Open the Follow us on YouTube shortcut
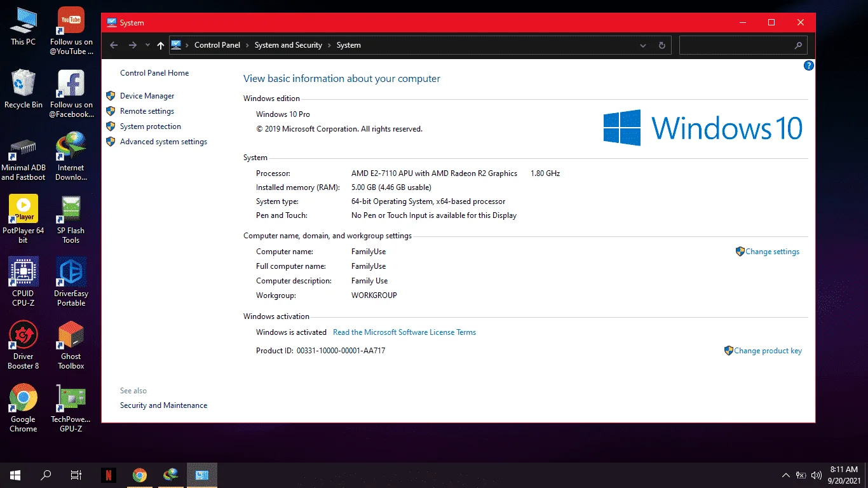This screenshot has height=488, width=868. coord(71,31)
